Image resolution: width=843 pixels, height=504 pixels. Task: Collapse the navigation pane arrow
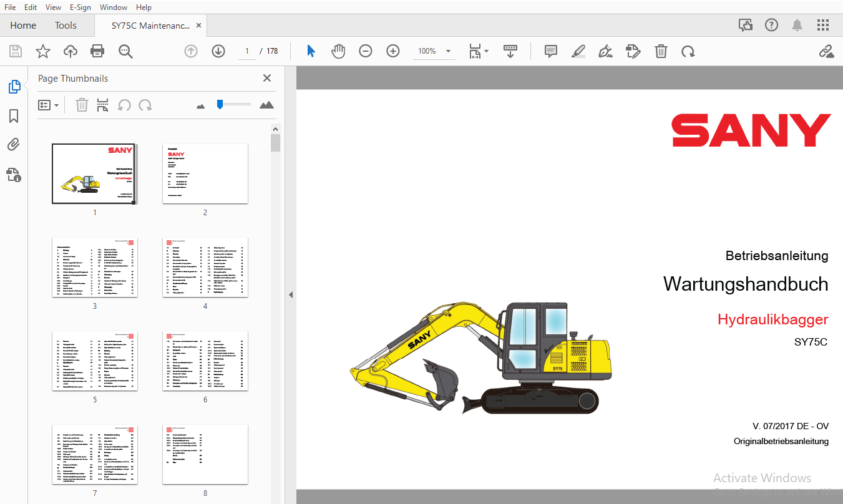tap(290, 294)
